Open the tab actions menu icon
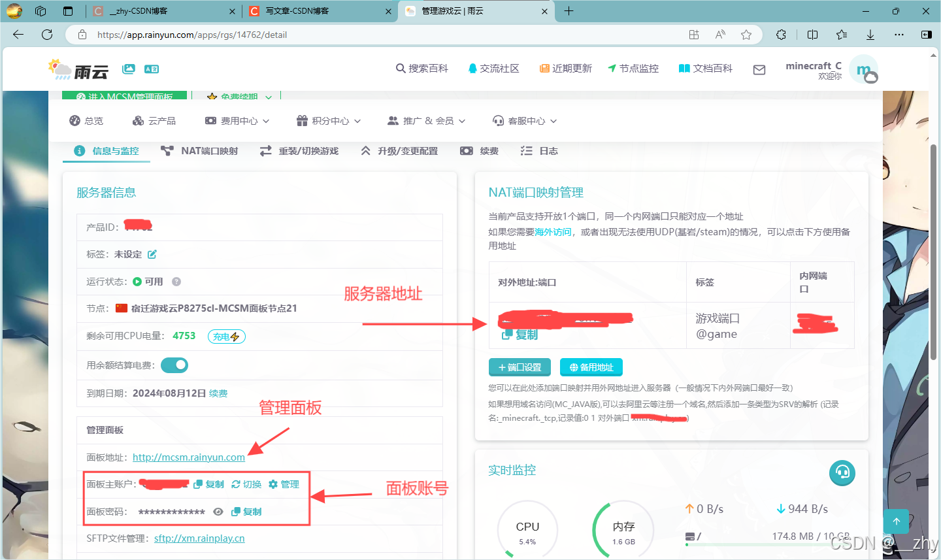 click(68, 11)
